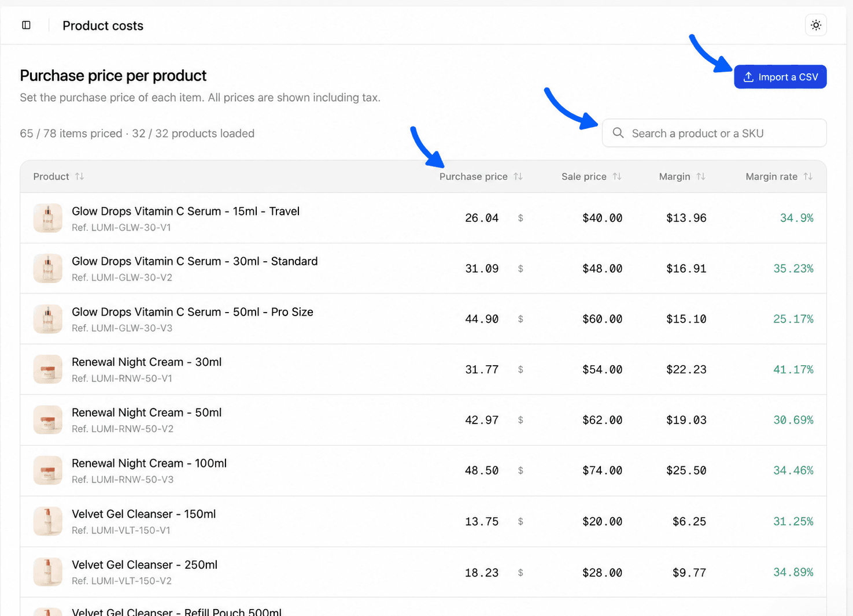Select Renewal Night Cream - 100ml product name
This screenshot has width=853, height=616.
click(149, 463)
